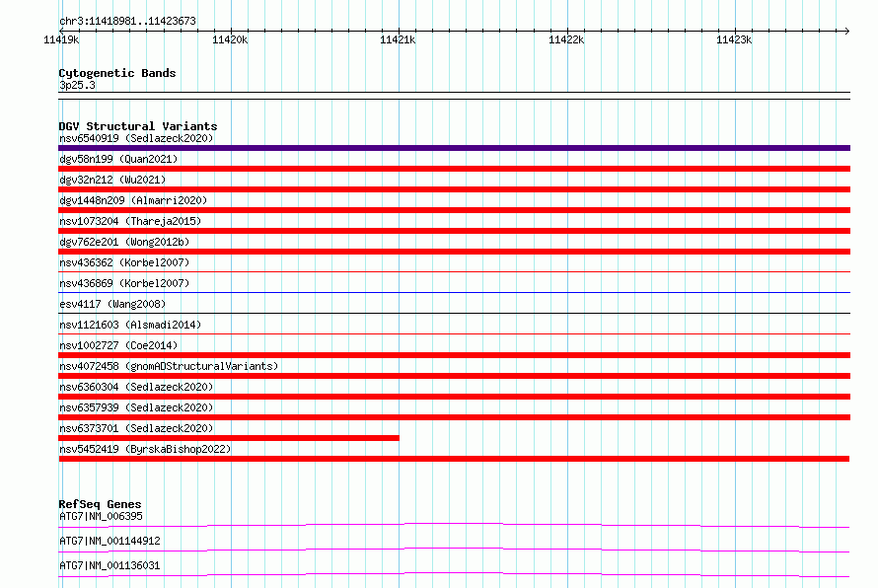Click the Cytogenetic Bands track title
This screenshot has width=878, height=588.
117,73
